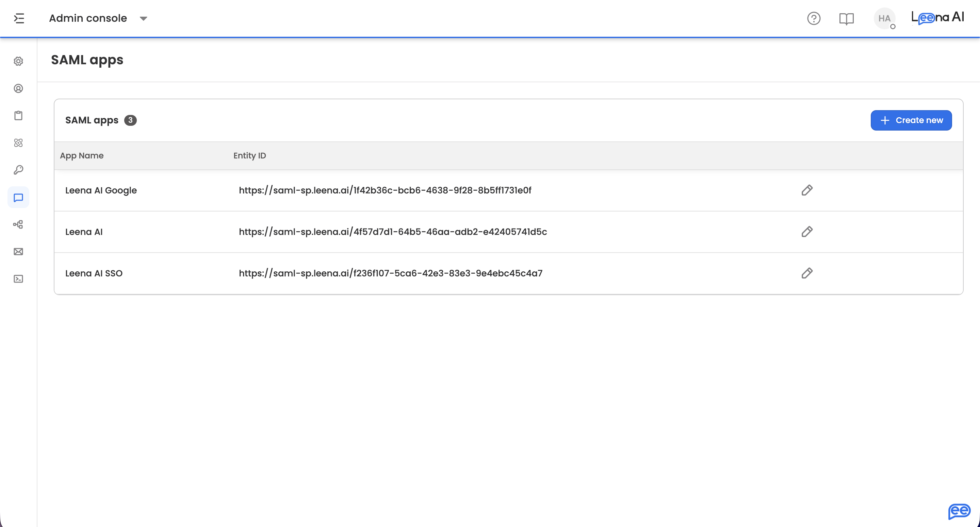
Task: Edit the Leena AI app with pencil
Action: click(807, 232)
